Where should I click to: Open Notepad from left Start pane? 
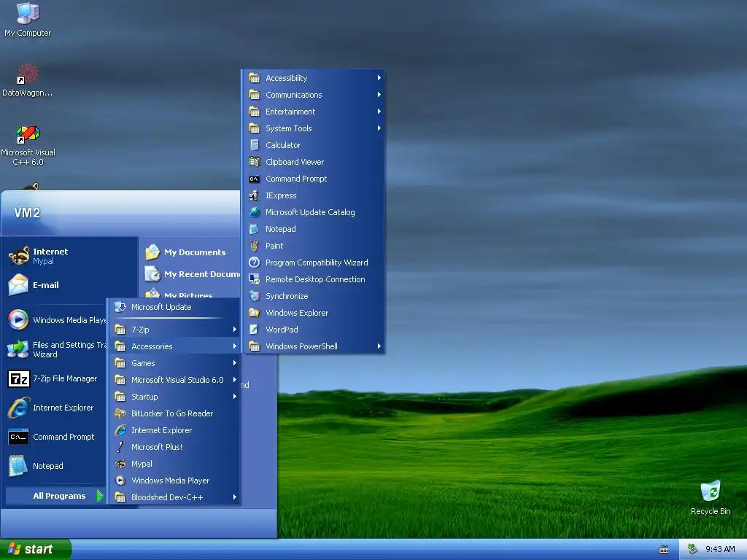(x=55, y=466)
